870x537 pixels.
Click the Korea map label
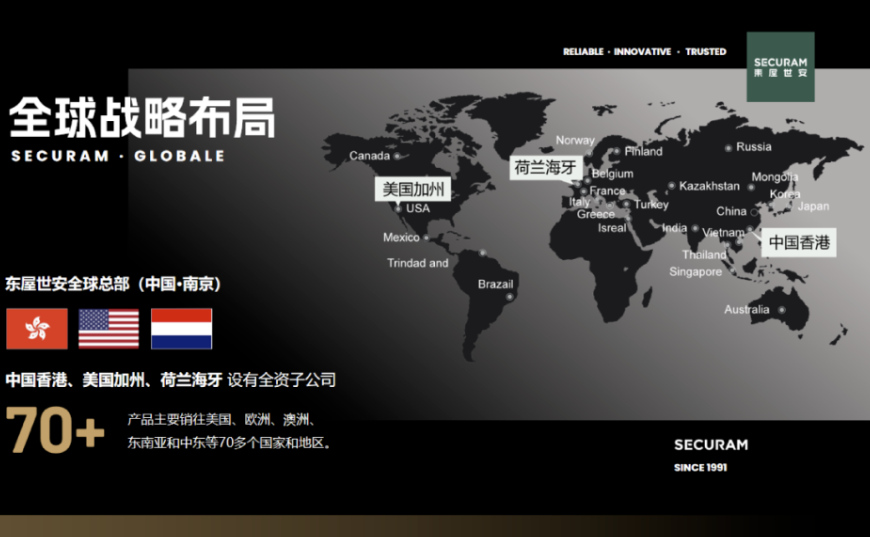click(x=785, y=194)
